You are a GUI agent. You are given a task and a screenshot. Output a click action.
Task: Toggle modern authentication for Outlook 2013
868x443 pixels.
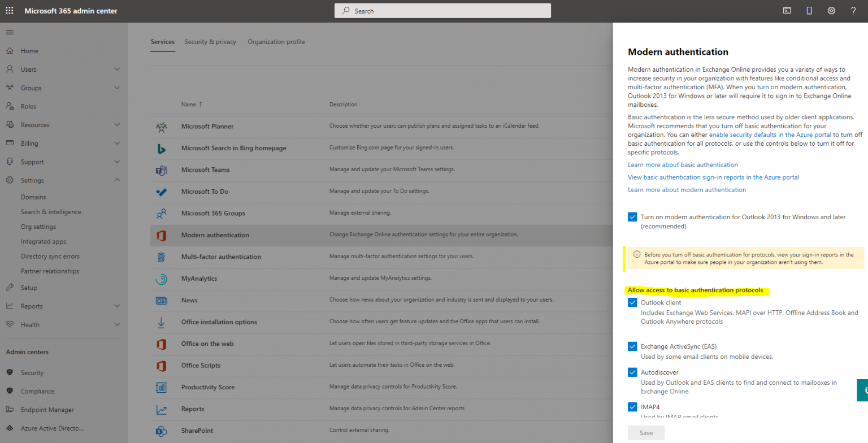click(x=632, y=216)
